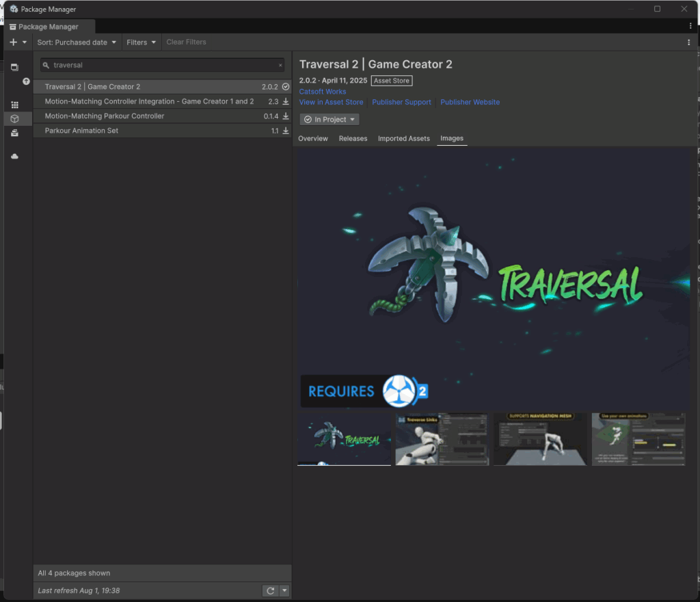Click download icon for Parkour Animation Set
The image size is (700, 602).
pyautogui.click(x=286, y=131)
